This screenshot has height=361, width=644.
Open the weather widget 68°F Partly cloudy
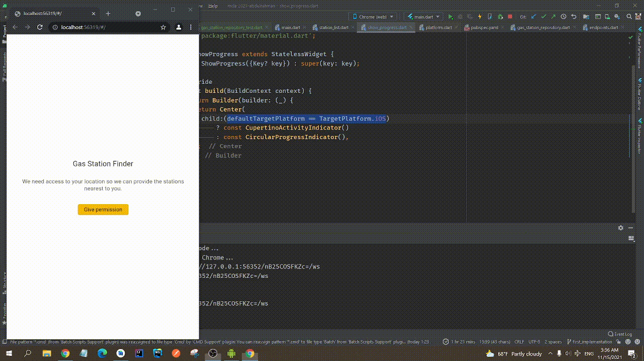pos(514,353)
